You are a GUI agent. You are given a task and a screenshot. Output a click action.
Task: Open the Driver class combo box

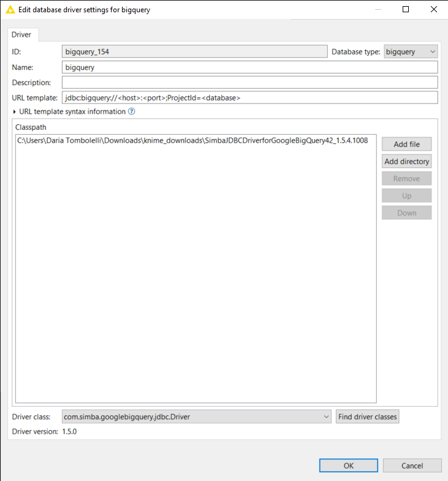pos(197,417)
